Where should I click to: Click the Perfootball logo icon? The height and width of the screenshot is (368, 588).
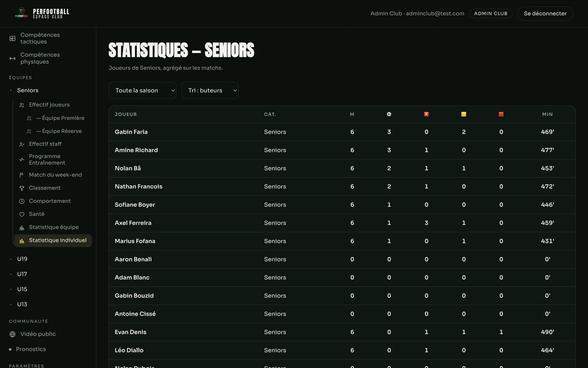(21, 13)
